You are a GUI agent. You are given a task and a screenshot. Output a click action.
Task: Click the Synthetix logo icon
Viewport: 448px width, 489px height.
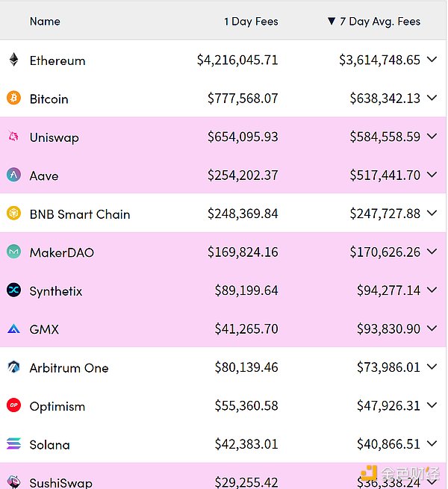tap(13, 290)
